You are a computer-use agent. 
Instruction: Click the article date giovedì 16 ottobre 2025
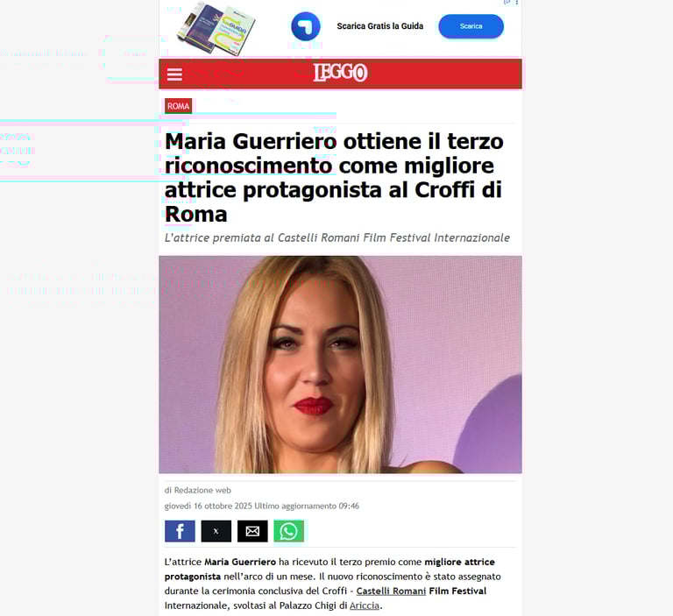pyautogui.click(x=209, y=506)
